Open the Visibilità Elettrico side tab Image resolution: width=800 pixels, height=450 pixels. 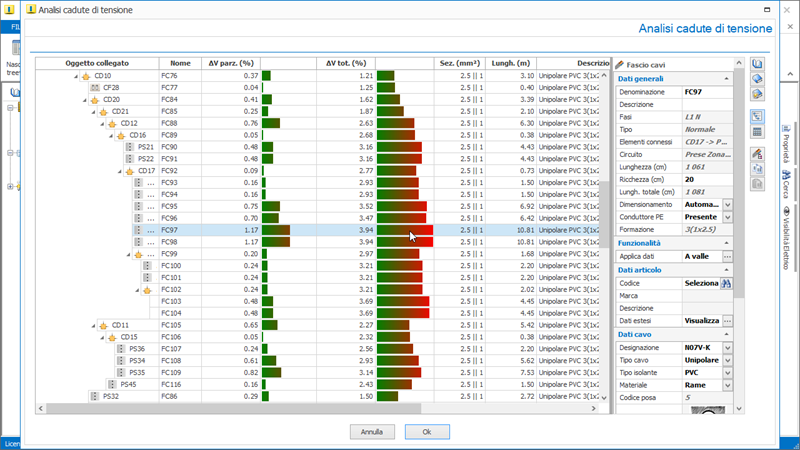[x=786, y=238]
